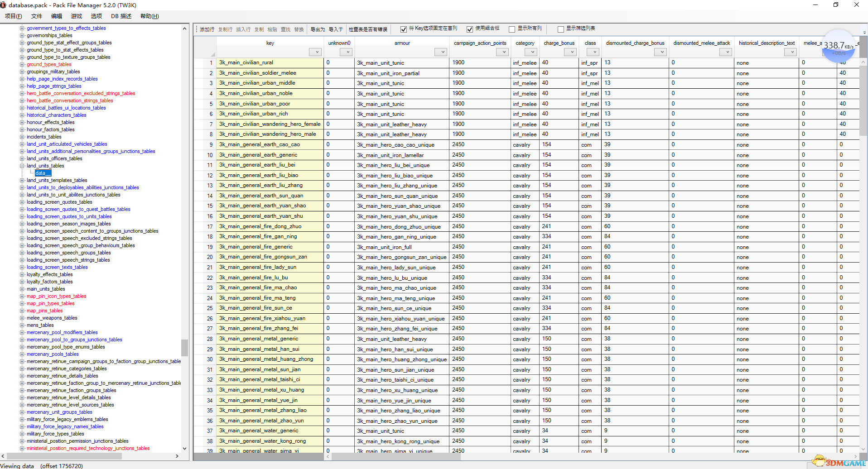Open the campaign_action_points filter dropdown
This screenshot has width=868, height=469.
503,52
